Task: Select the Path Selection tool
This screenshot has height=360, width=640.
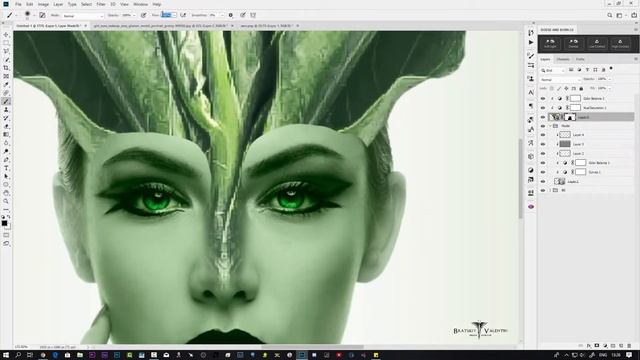Action: pos(6,176)
